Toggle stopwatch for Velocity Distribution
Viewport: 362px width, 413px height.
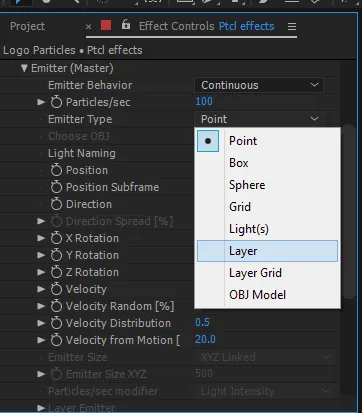(56, 323)
